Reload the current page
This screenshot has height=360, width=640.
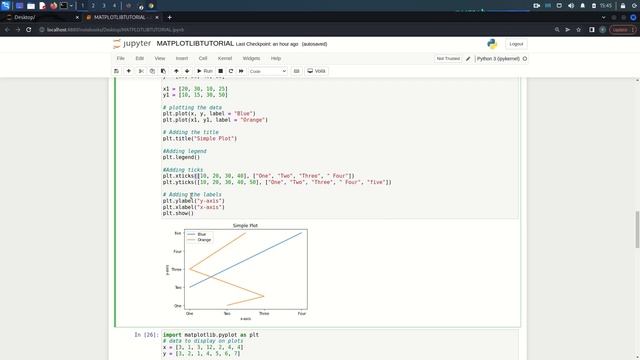29,30
